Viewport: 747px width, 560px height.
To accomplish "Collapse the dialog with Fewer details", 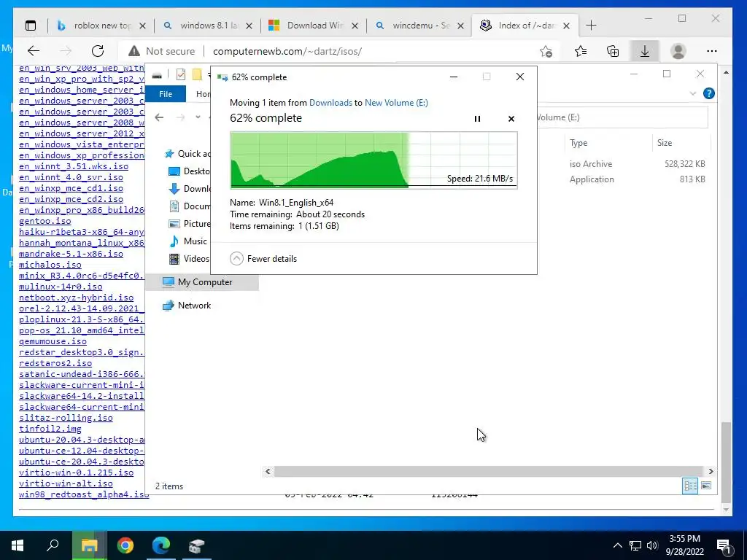I will (x=263, y=259).
